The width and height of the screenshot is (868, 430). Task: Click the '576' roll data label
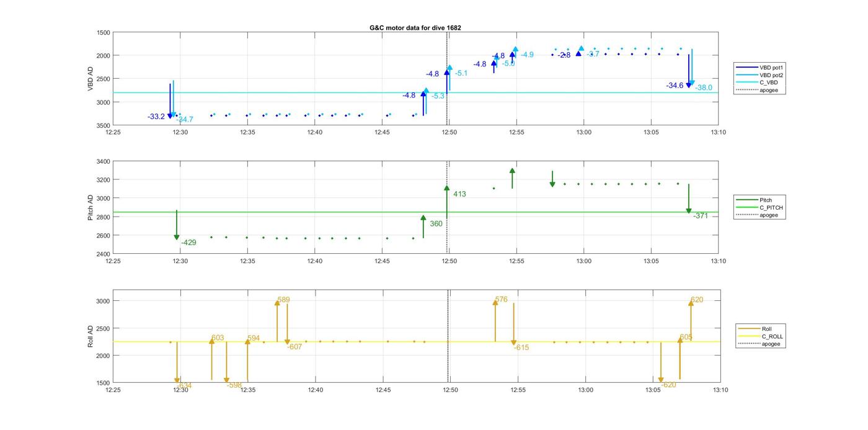pyautogui.click(x=502, y=300)
